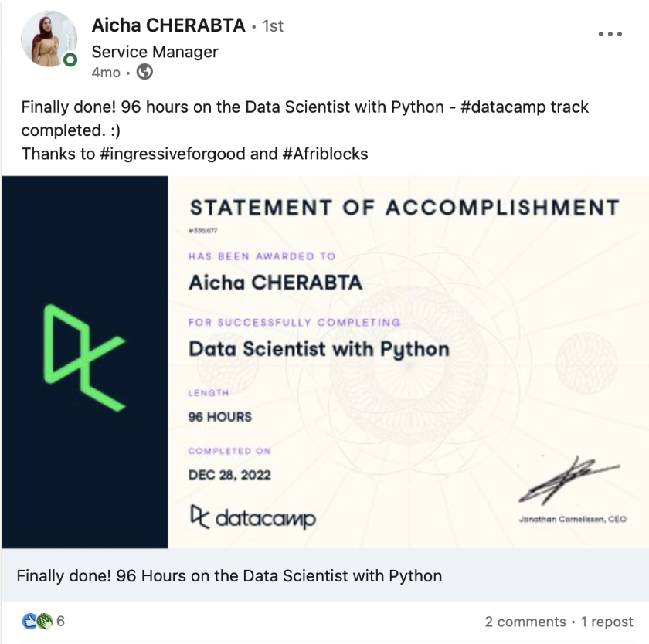Open the certificate image thumbnail
This screenshot has width=649, height=644.
point(324,359)
